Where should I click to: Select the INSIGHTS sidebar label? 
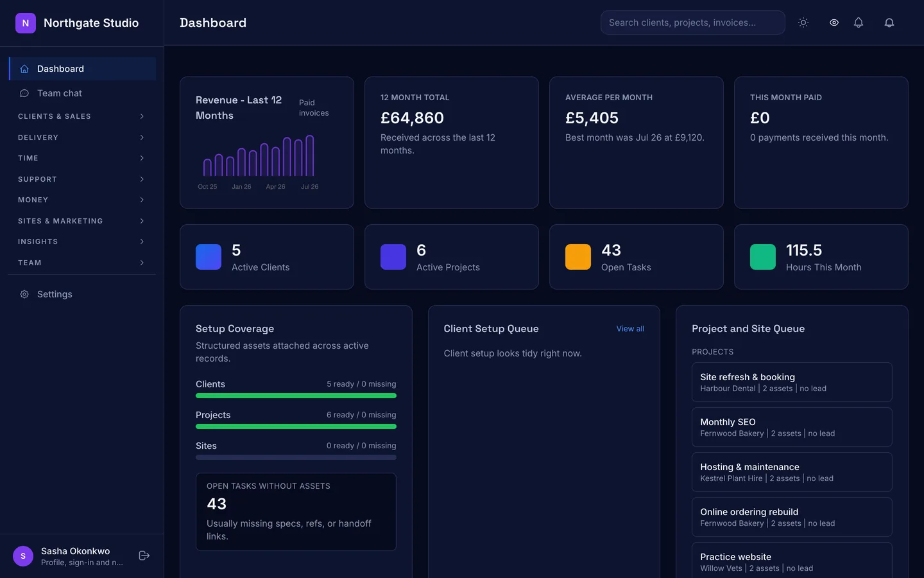(38, 241)
